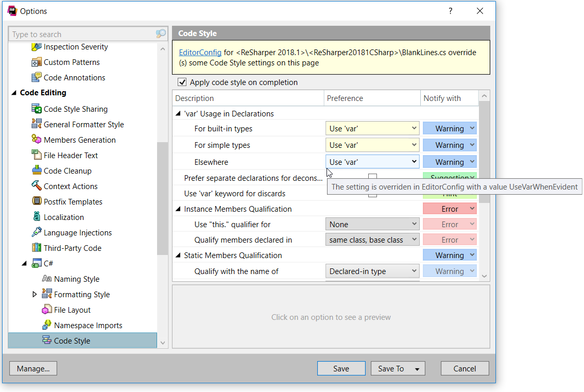Click the Language Injections syringe icon

(37, 232)
